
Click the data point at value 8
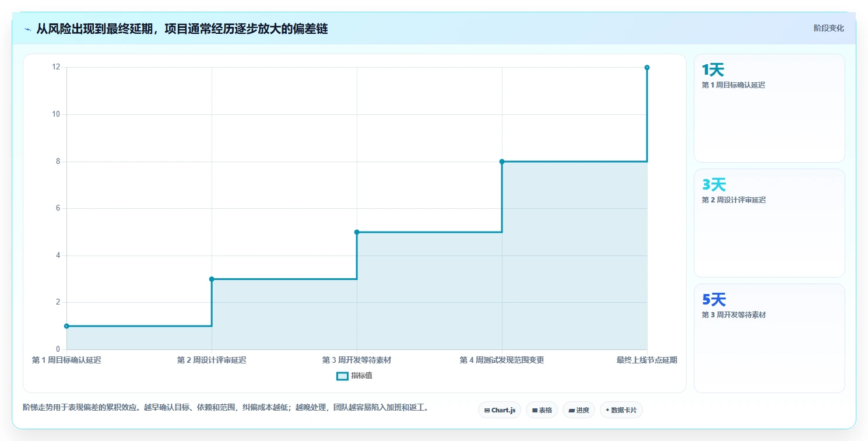pyautogui.click(x=502, y=162)
